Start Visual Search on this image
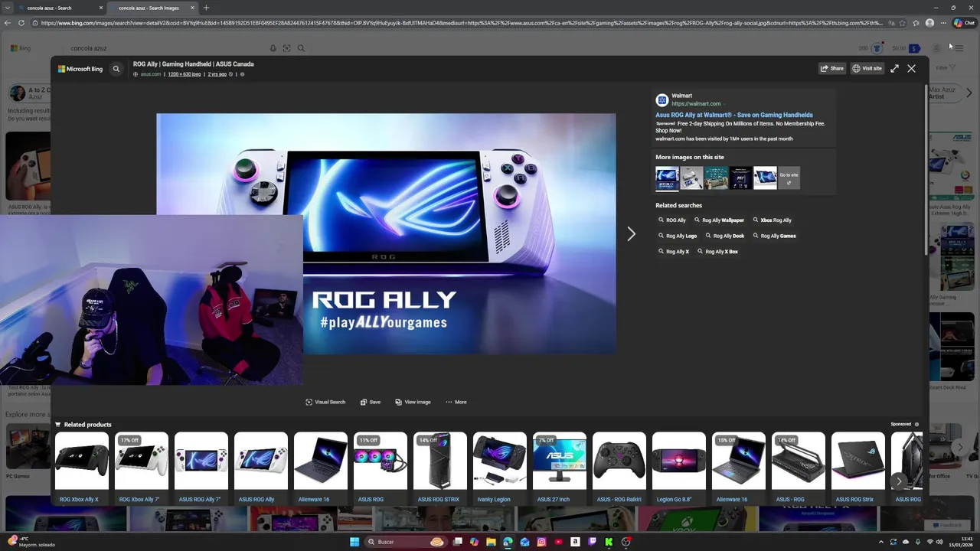Viewport: 980px width, 551px height. (325, 402)
